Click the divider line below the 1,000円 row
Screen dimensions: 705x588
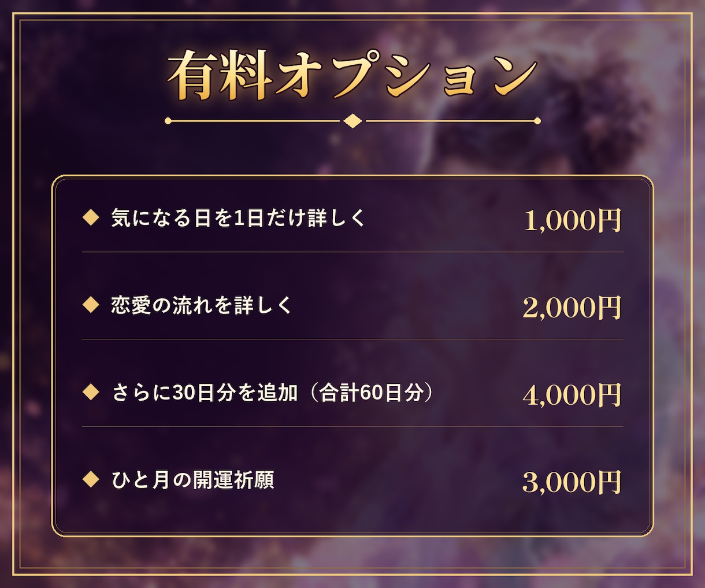point(352,252)
